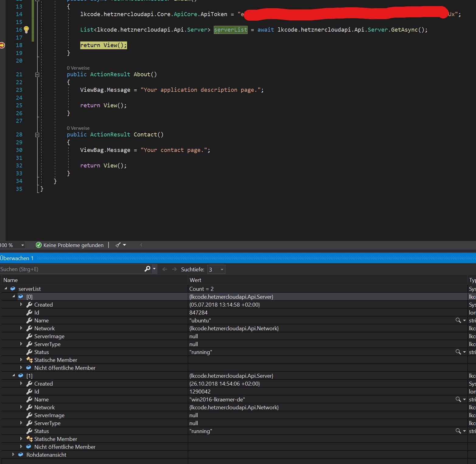The width and height of the screenshot is (476, 464).
Task: Open the search options dropdown arrow
Action: click(x=154, y=269)
